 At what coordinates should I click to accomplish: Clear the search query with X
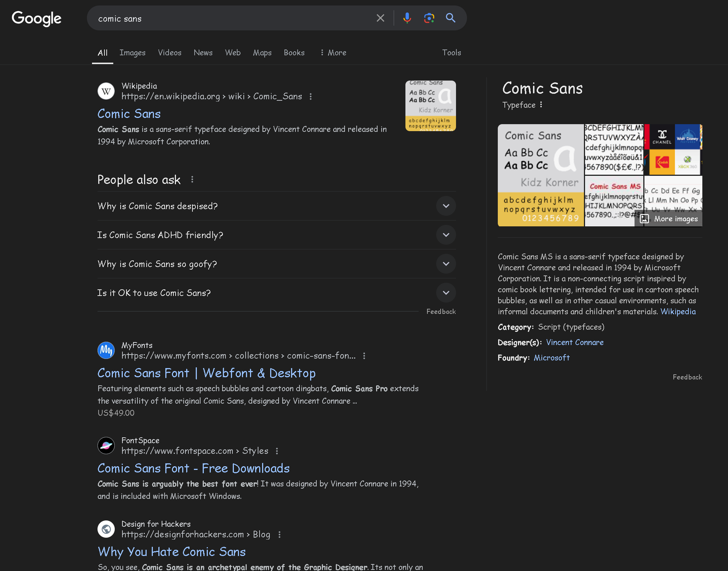tap(380, 18)
